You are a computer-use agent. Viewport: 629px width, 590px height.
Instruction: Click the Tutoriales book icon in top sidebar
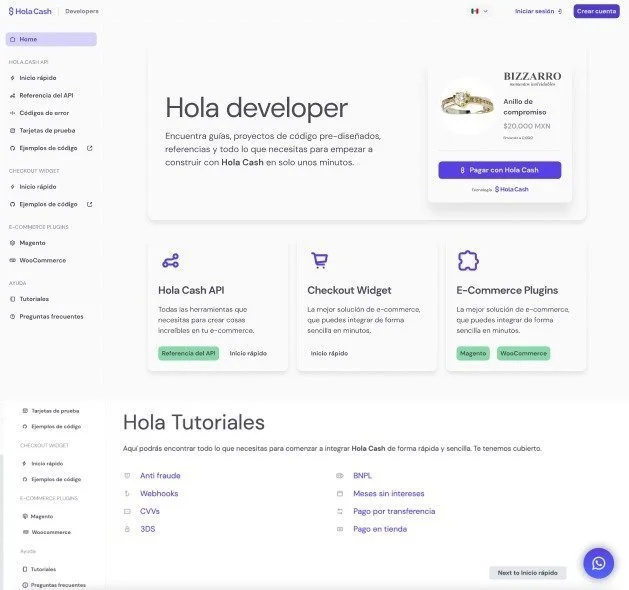12,299
